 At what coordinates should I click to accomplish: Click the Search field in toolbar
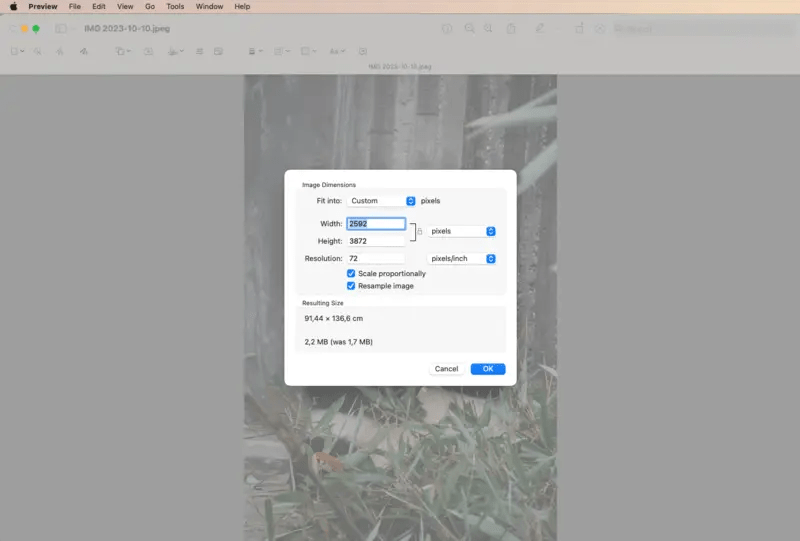tap(702, 29)
